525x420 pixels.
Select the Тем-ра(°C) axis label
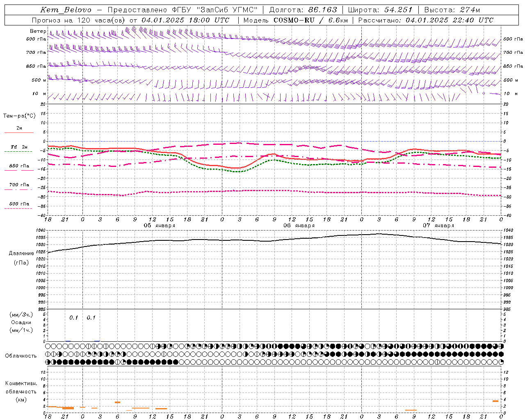tap(19, 116)
